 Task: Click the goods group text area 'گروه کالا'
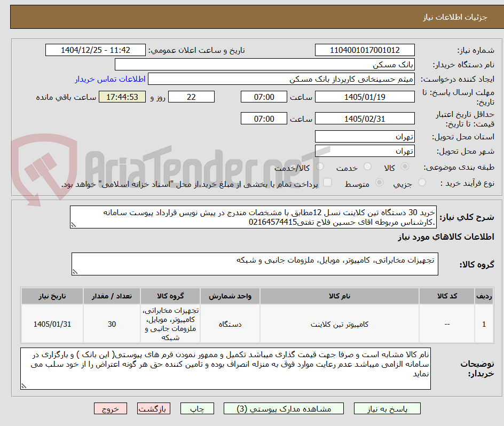tap(255, 264)
